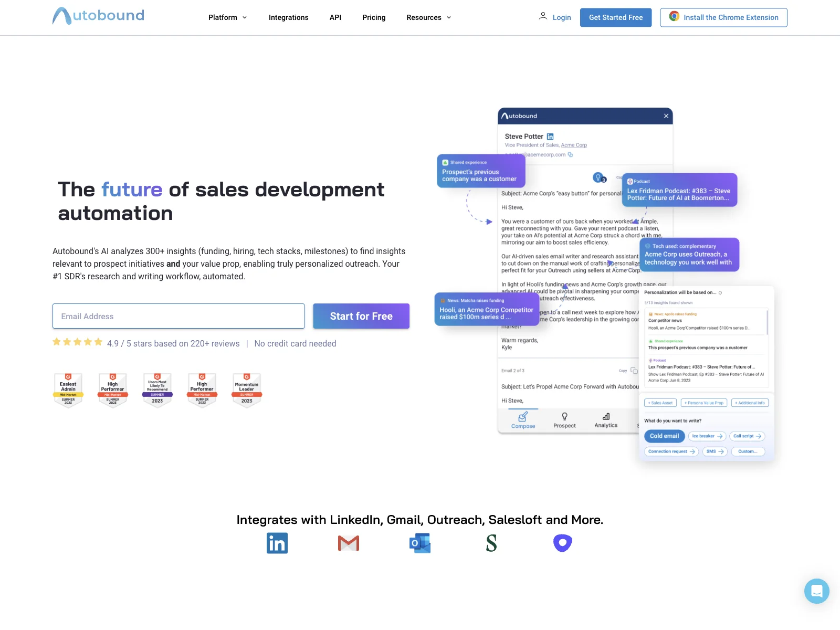Open the chat support widget
The height and width of the screenshot is (630, 840).
(817, 591)
